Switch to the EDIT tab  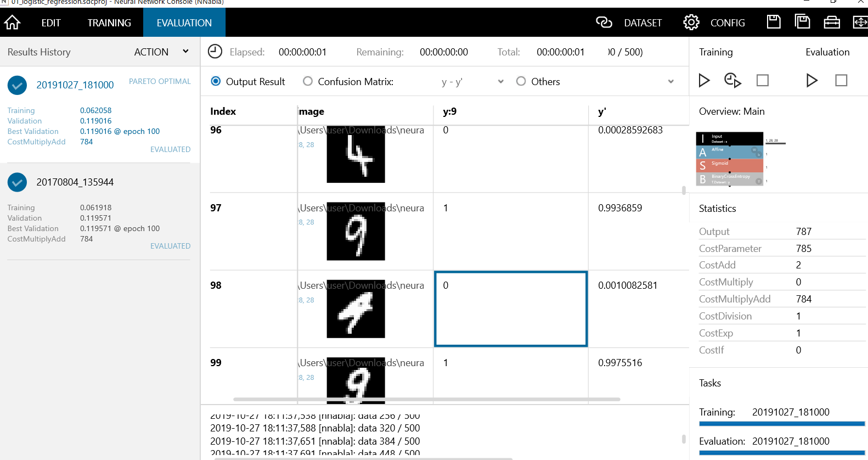point(51,23)
